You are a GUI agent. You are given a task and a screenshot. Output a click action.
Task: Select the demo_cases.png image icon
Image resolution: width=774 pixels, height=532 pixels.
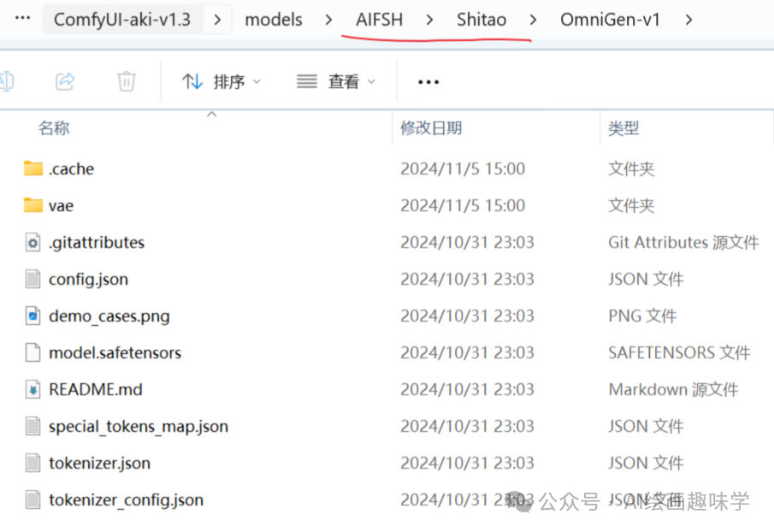33,316
